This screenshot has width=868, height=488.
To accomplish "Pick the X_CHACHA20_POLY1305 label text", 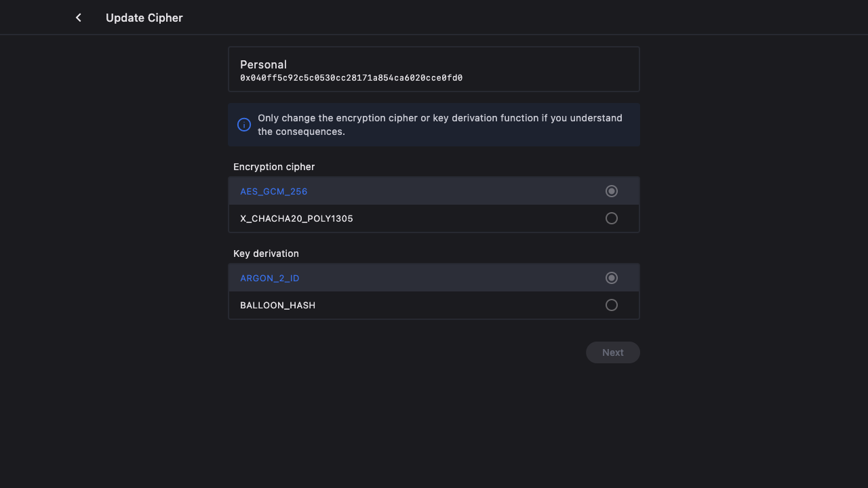I will click(x=296, y=218).
